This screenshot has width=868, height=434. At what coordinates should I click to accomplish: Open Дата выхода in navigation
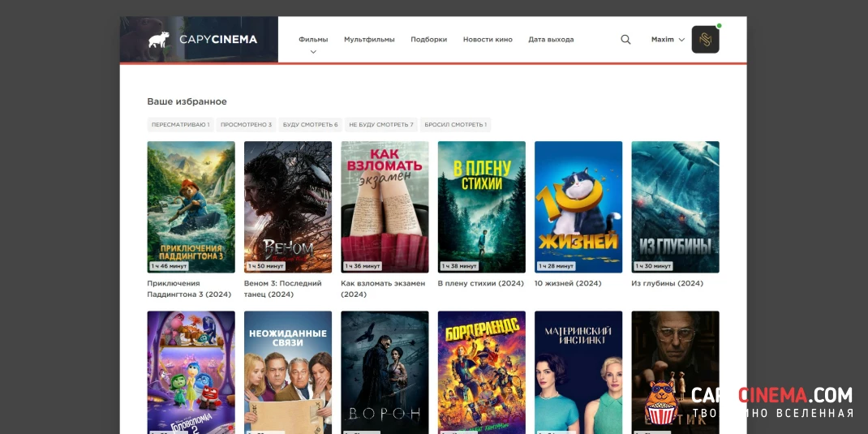point(551,39)
